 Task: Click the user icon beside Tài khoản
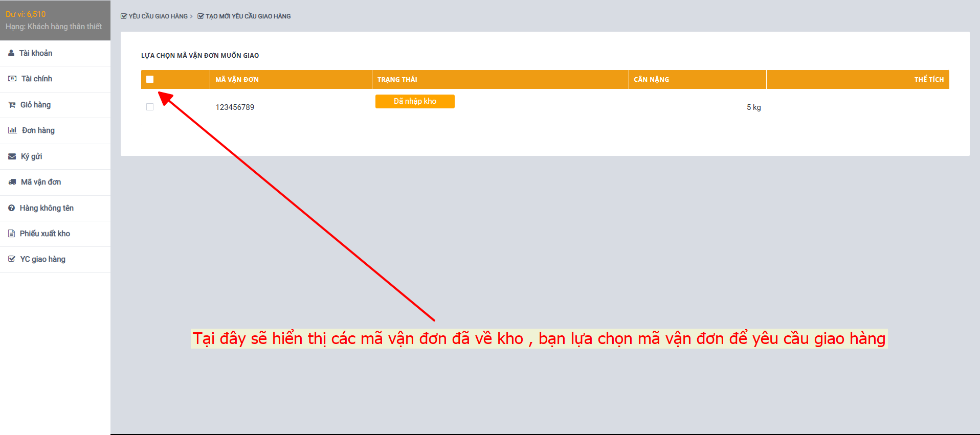pyautogui.click(x=11, y=53)
